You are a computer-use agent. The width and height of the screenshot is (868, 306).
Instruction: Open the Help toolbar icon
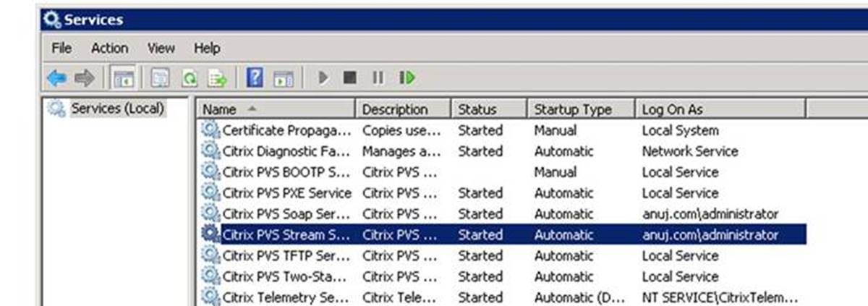pyautogui.click(x=255, y=77)
